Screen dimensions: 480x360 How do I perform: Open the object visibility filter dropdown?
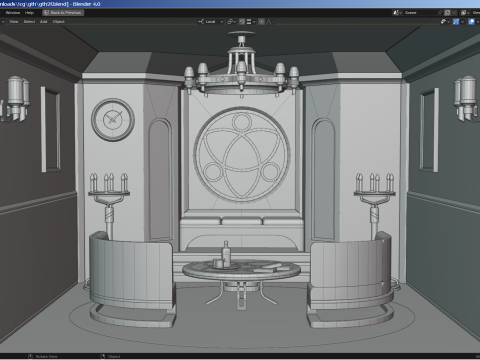(x=445, y=22)
